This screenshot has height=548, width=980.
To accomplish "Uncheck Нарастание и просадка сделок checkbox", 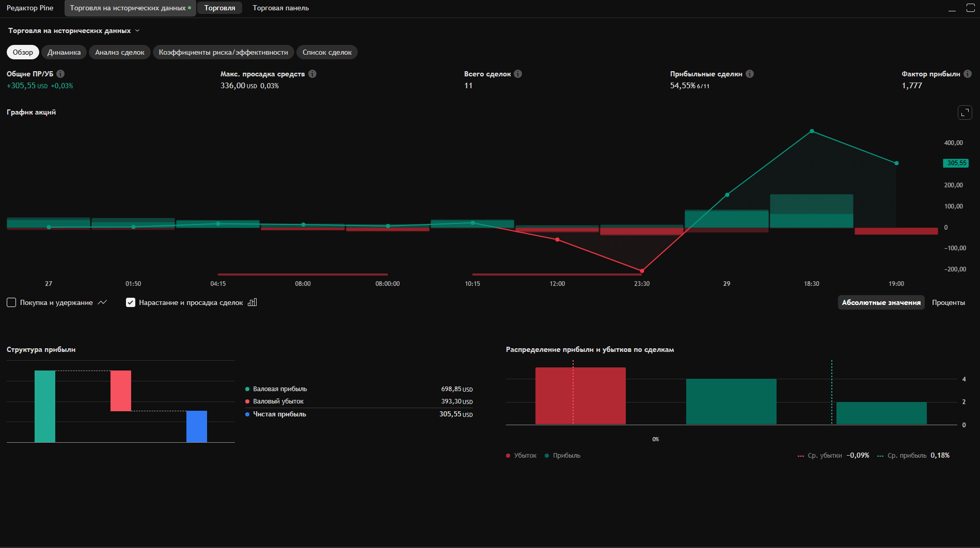I will click(x=131, y=302).
